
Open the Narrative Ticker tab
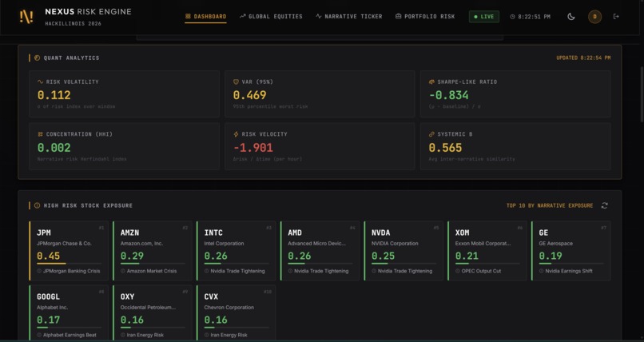click(x=348, y=17)
